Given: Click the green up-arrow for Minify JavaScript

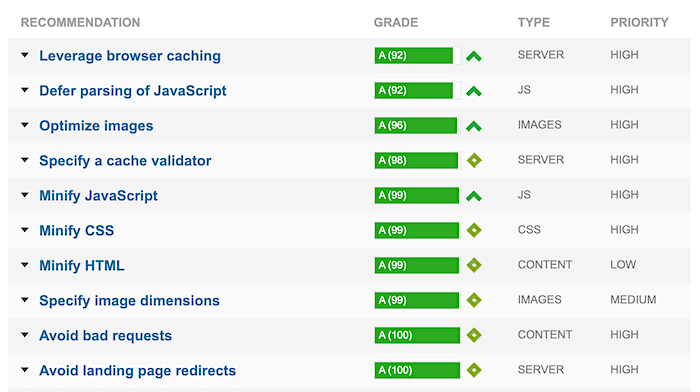Looking at the screenshot, I should (x=474, y=196).
